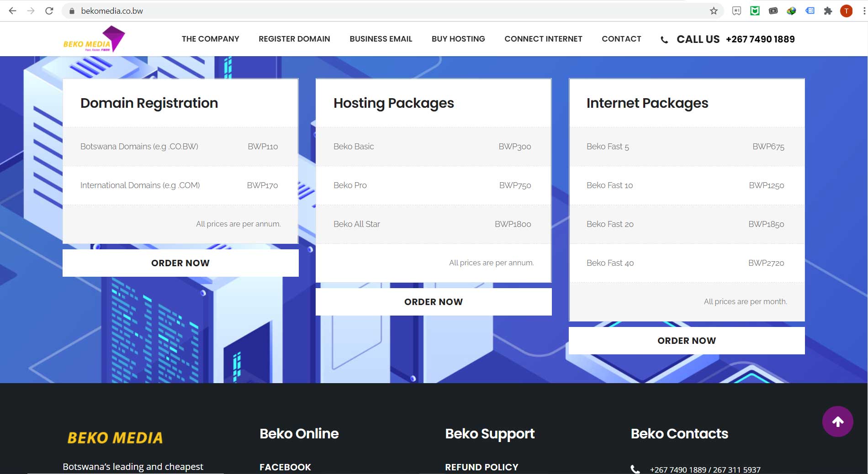The image size is (868, 474).
Task: Click the blue tag extension icon
Action: point(810,11)
